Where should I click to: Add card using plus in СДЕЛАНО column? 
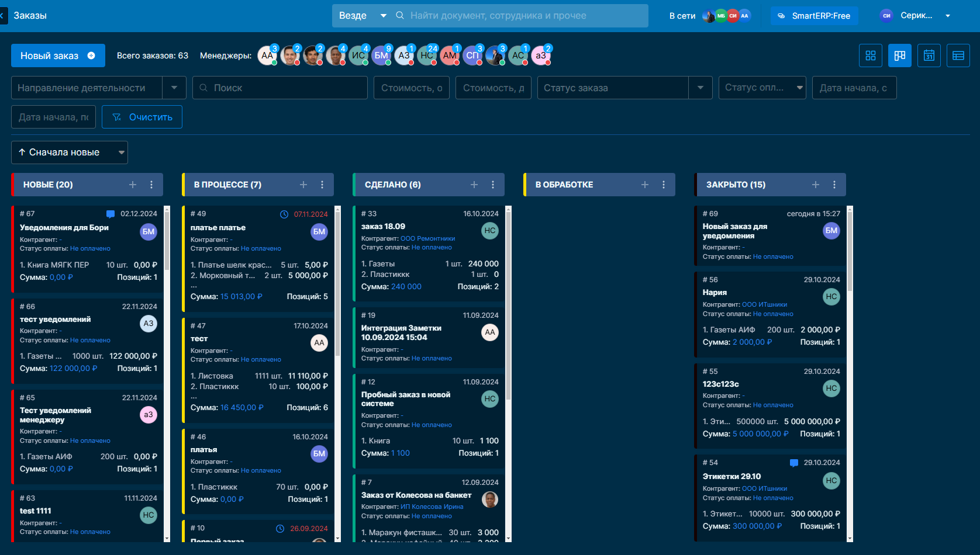pyautogui.click(x=474, y=185)
